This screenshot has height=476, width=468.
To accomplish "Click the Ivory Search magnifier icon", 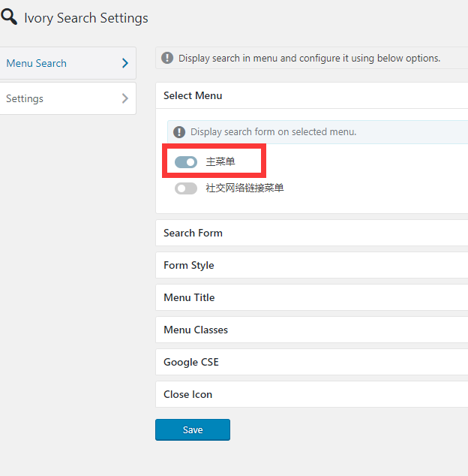I will point(9,17).
